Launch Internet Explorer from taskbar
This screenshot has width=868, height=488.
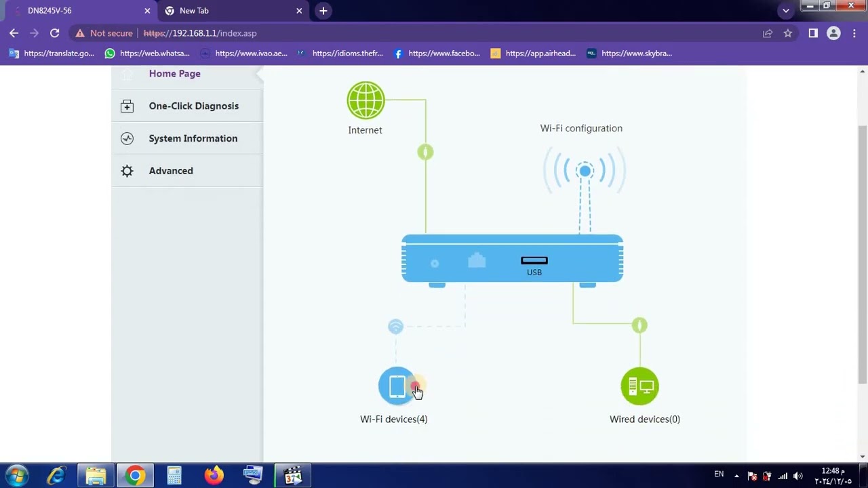point(56,476)
